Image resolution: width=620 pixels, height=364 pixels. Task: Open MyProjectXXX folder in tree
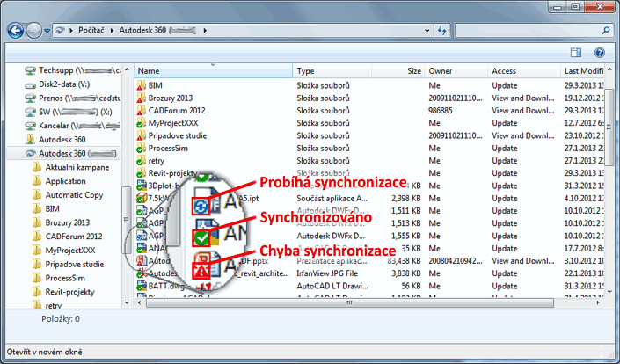[x=64, y=251]
